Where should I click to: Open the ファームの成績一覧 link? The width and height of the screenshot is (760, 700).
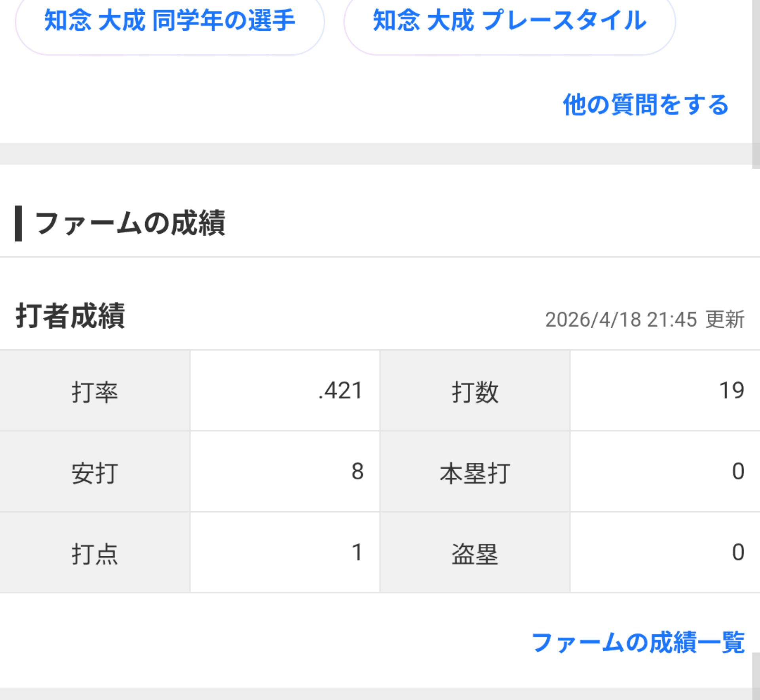638,642
